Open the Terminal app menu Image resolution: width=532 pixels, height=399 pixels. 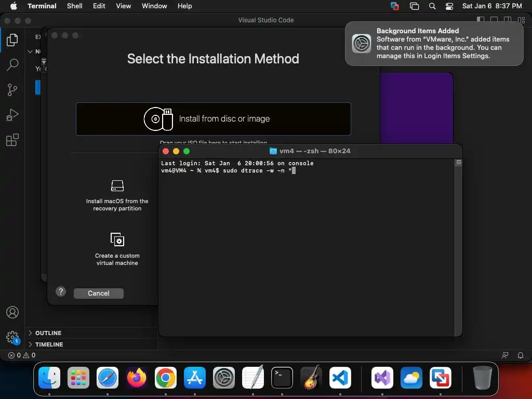[x=42, y=6]
